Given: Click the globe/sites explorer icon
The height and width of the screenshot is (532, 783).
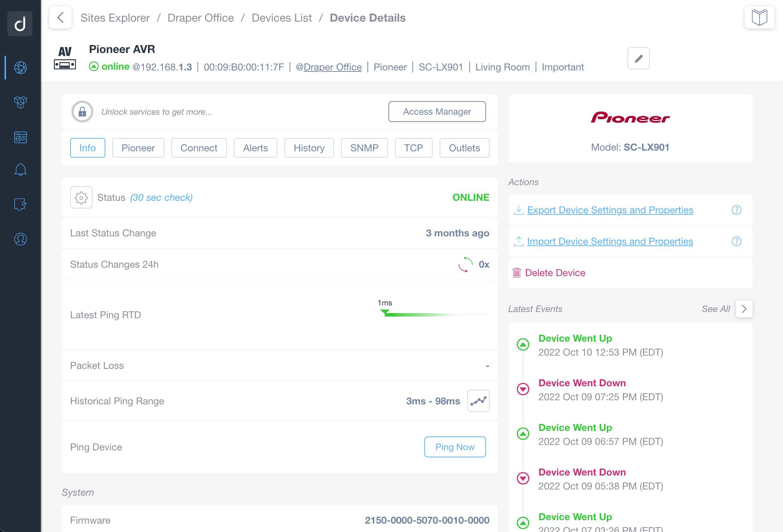Looking at the screenshot, I should [x=20, y=67].
